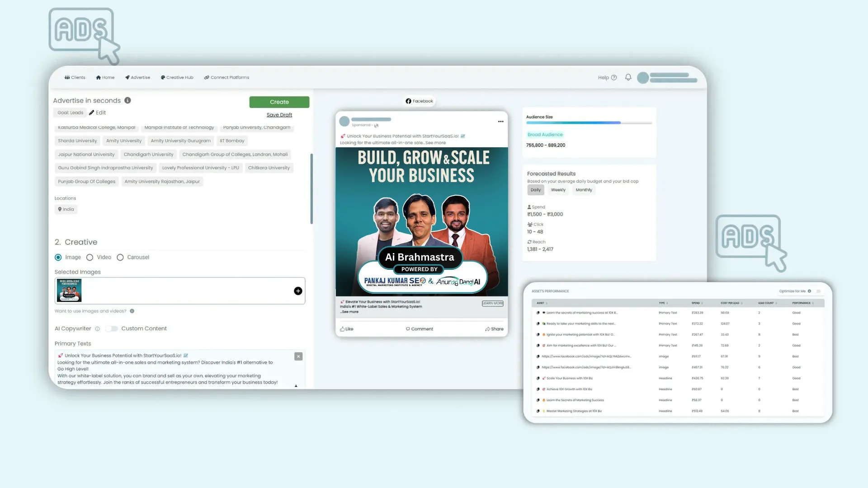Click the left panel vertical scrollbar
Image resolution: width=868 pixels, height=488 pixels.
click(311, 188)
